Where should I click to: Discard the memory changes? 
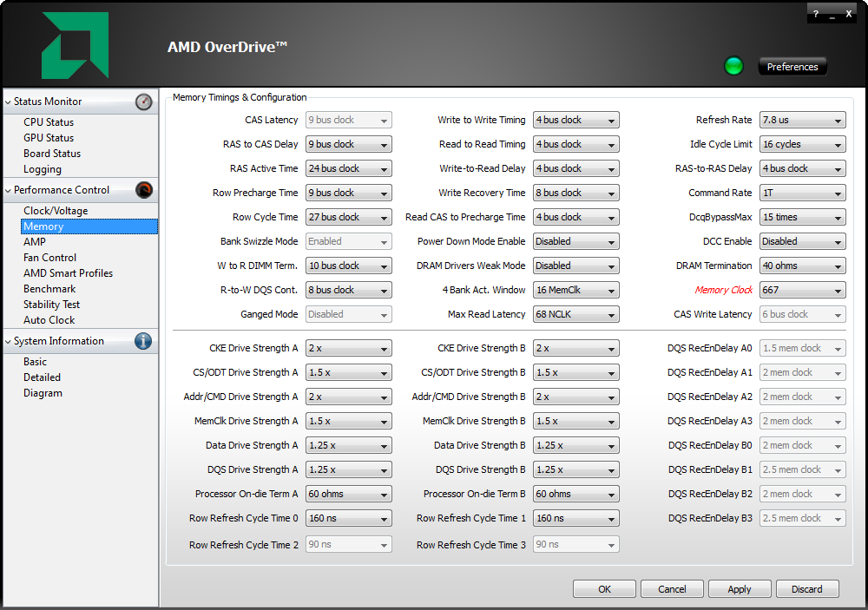tap(807, 589)
